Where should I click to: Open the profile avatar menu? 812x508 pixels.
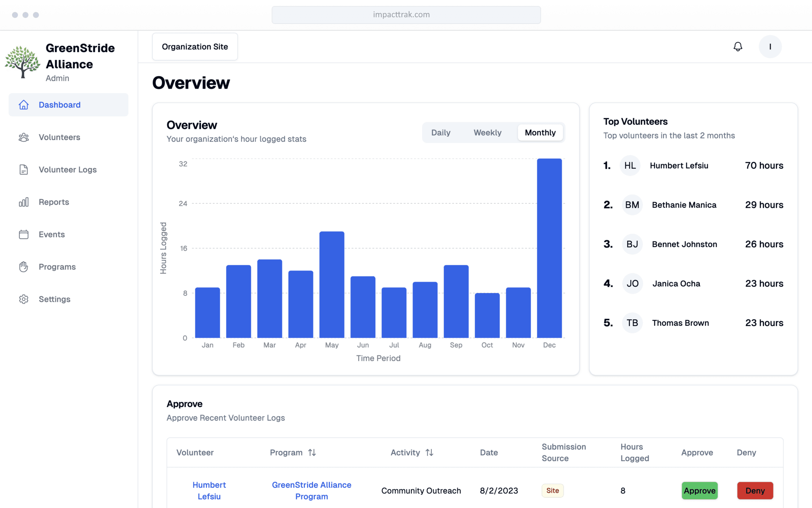770,46
